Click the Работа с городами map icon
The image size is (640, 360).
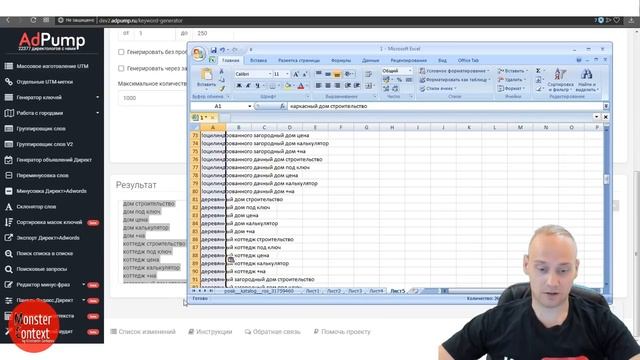click(x=9, y=113)
